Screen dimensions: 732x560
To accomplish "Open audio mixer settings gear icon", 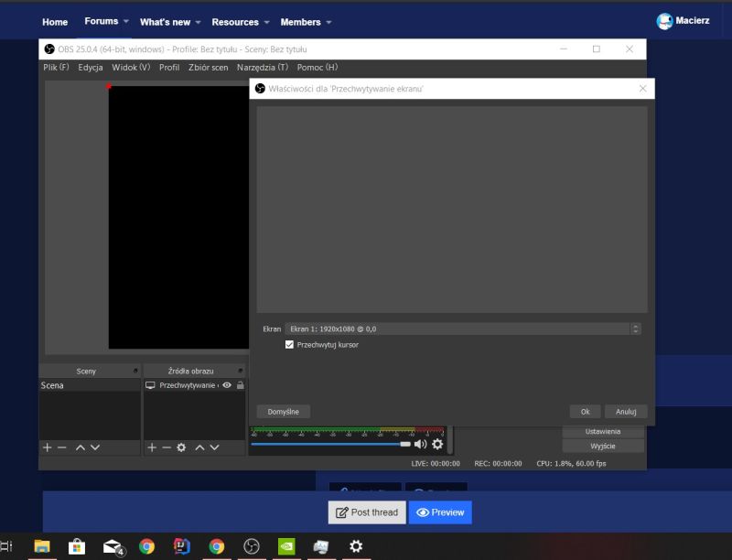I will click(x=437, y=444).
